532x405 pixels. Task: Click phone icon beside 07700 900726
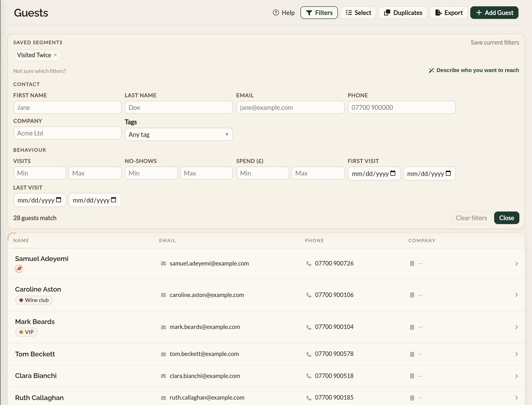[309, 263]
